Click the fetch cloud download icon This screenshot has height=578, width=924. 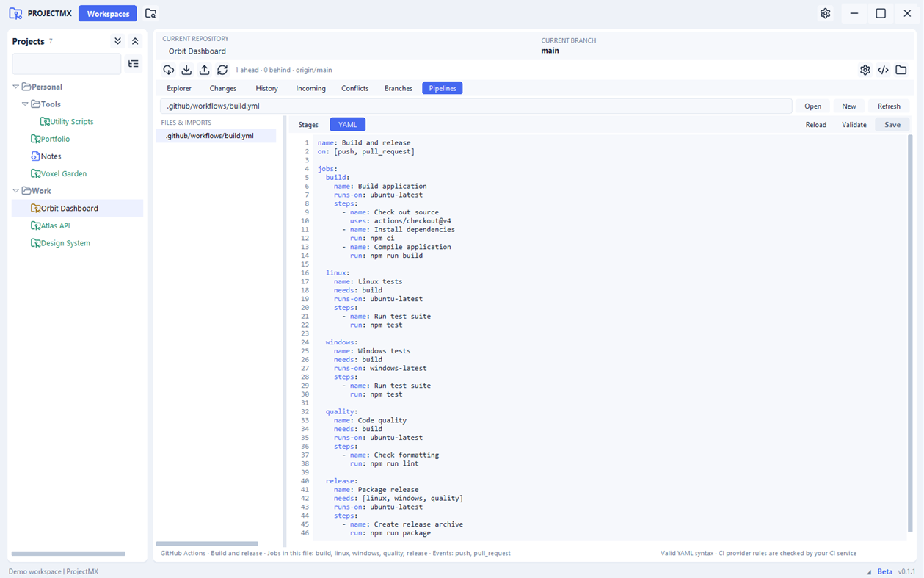169,70
